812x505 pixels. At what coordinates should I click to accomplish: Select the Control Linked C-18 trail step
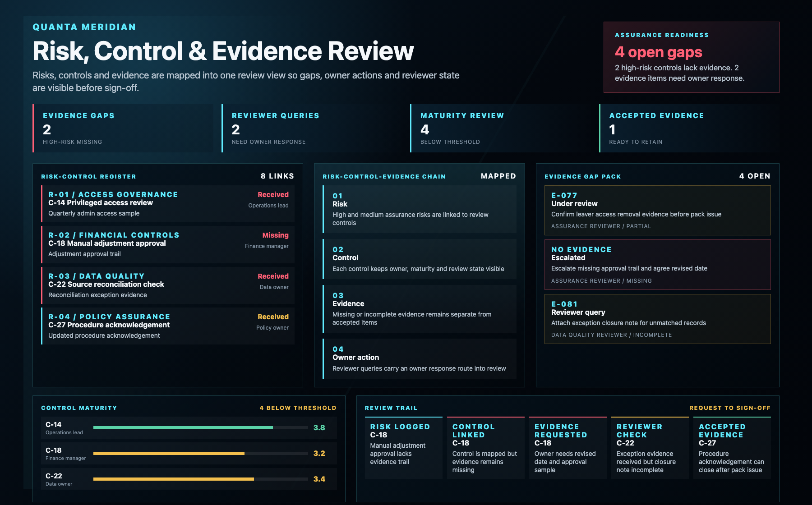[486, 448]
